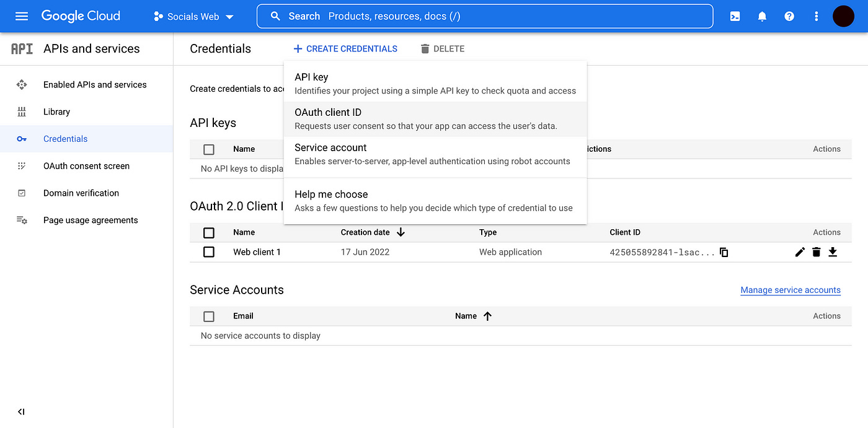
Task: Click the search magnifier icon
Action: pyautogui.click(x=276, y=16)
